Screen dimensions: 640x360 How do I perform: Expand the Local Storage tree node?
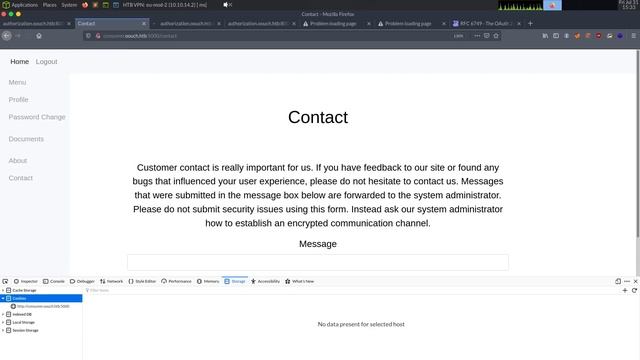point(3,322)
